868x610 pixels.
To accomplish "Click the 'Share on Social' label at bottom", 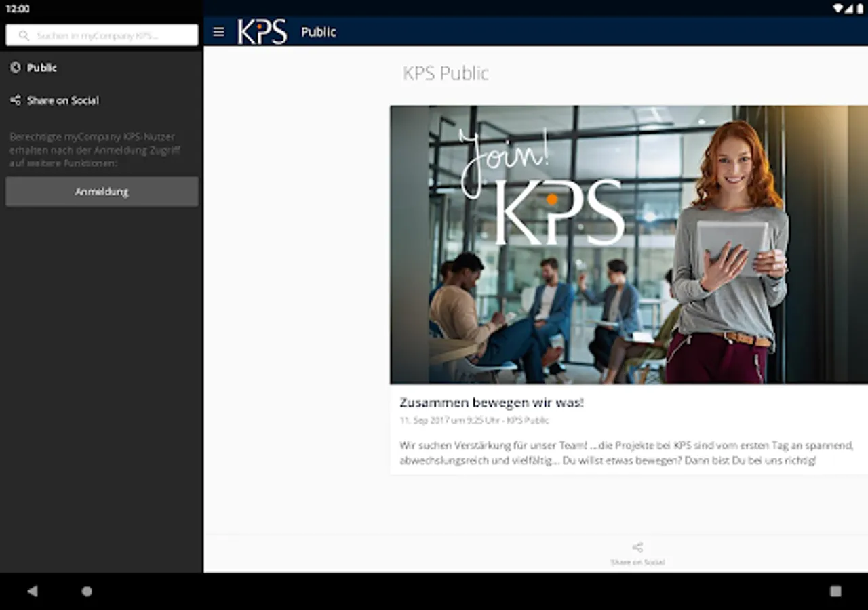I will (637, 562).
